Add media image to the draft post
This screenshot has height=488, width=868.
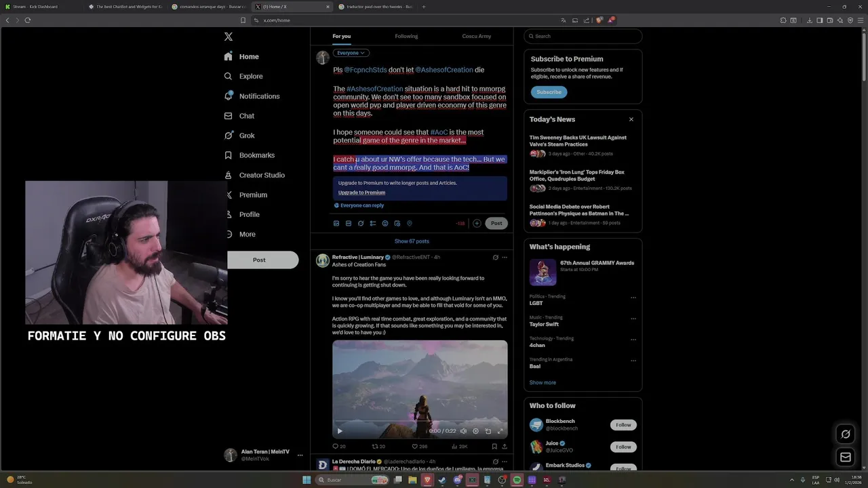click(x=336, y=223)
